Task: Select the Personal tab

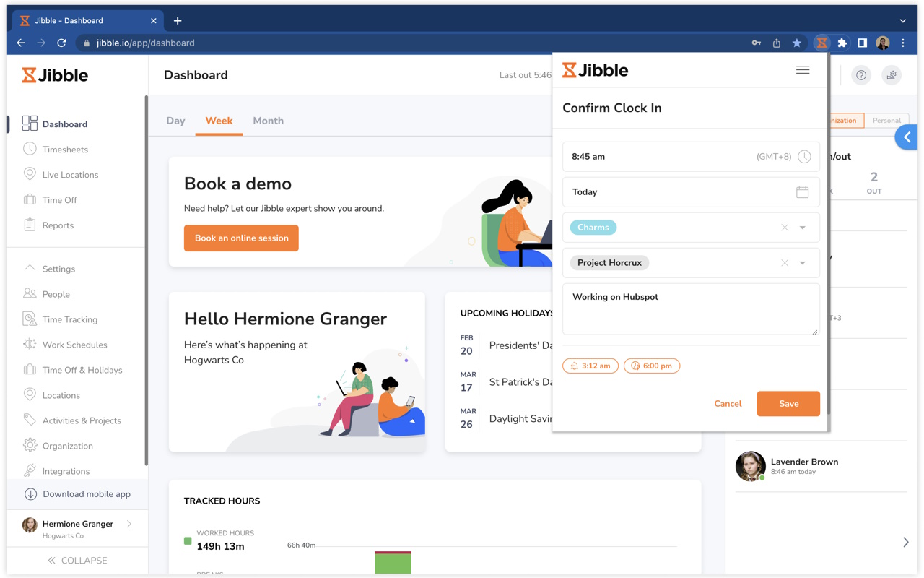Action: click(x=886, y=121)
